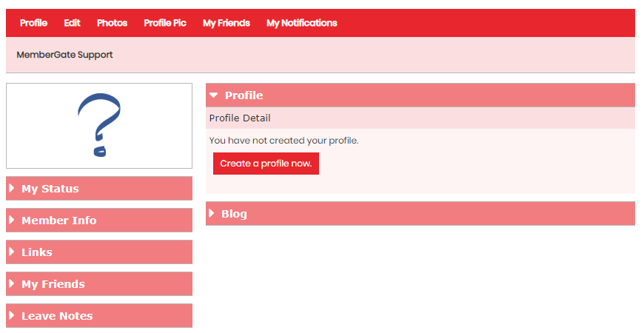The image size is (644, 333).
Task: Expand the Leave Notes section arrow
Action: tap(12, 315)
